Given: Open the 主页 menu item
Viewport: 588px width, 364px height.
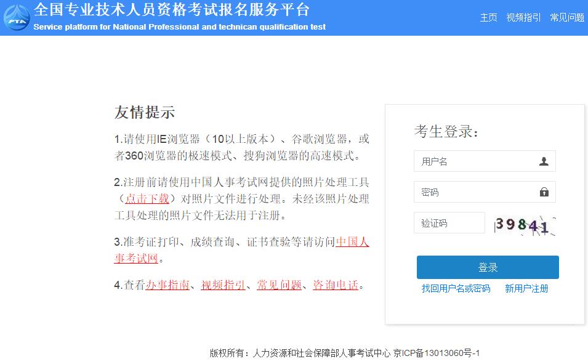Looking at the screenshot, I should (x=488, y=18).
